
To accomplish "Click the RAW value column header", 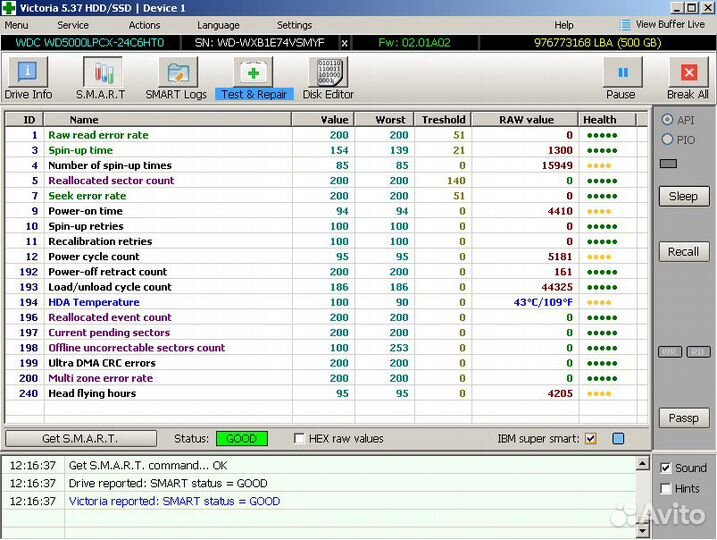I will pyautogui.click(x=525, y=120).
